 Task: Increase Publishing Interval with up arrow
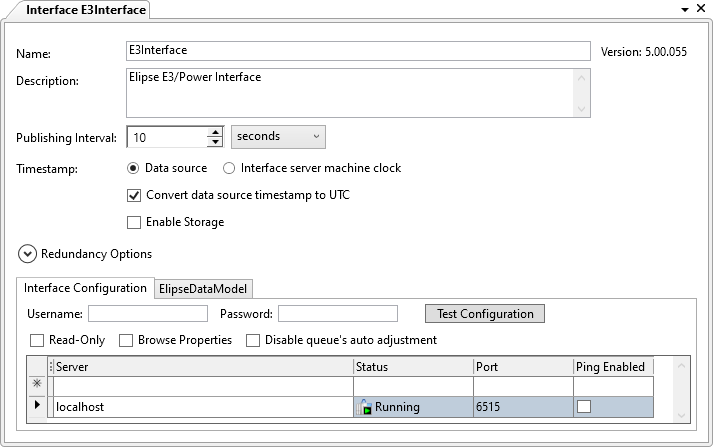point(215,132)
